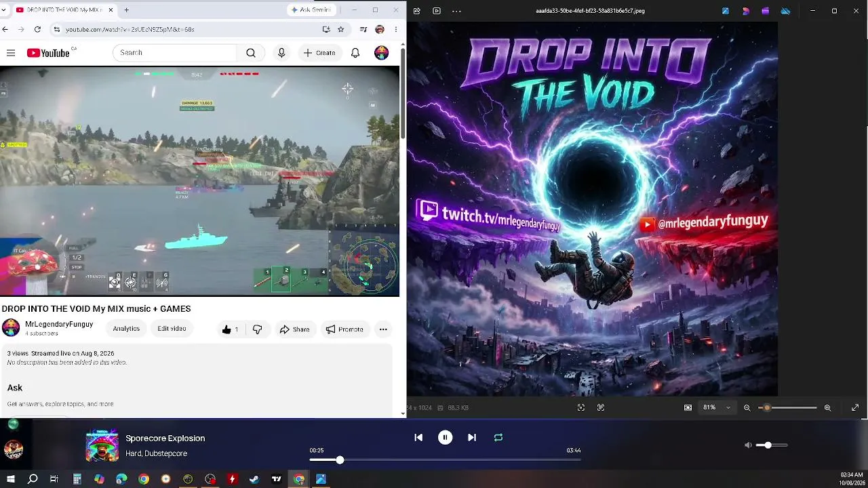Image resolution: width=868 pixels, height=488 pixels.
Task: Open the MrLegendaryFunguy channel name link
Action: pos(59,325)
